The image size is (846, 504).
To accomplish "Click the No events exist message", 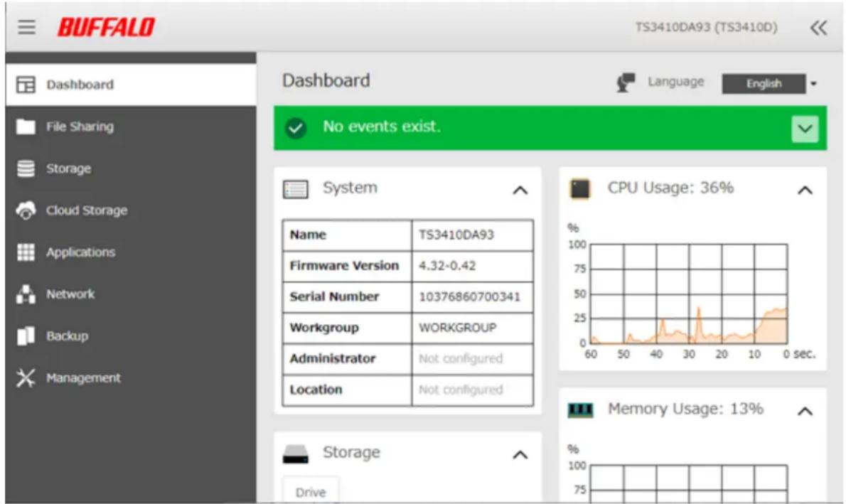I will click(382, 127).
